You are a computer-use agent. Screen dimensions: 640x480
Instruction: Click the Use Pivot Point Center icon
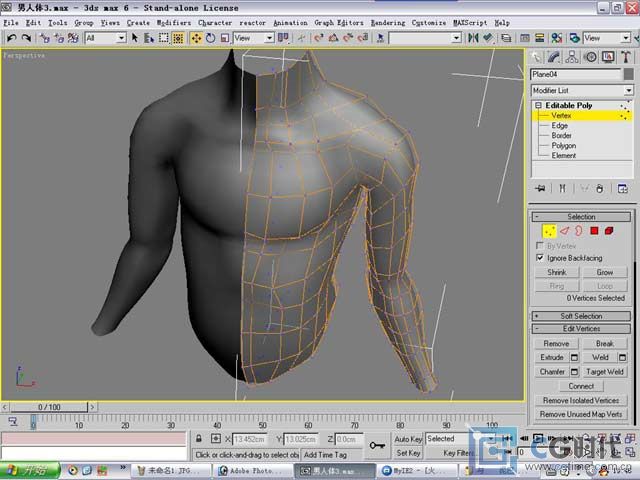[x=283, y=38]
